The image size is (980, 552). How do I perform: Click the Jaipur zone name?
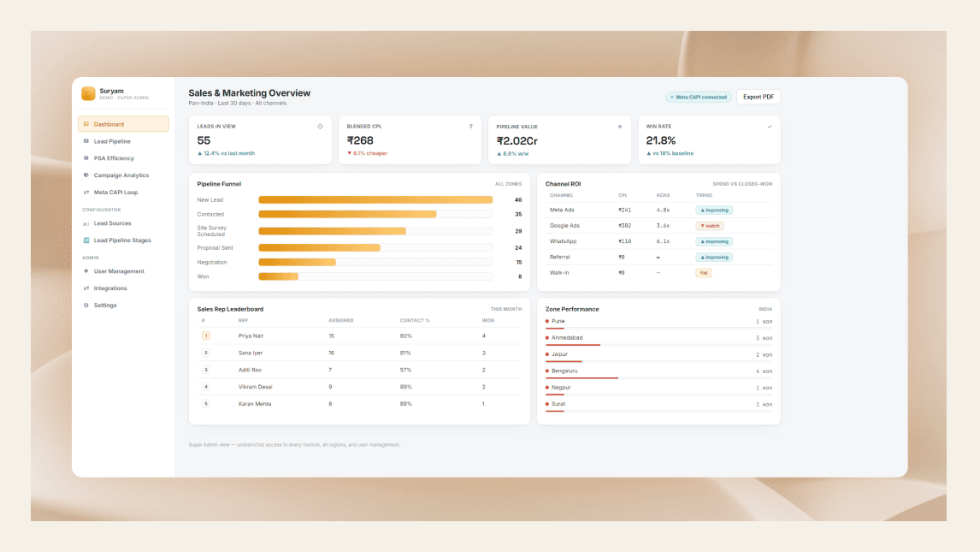point(559,354)
